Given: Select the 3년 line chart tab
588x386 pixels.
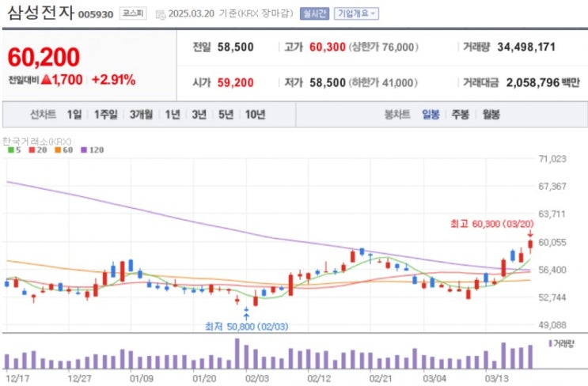Looking at the screenshot, I should tap(199, 115).
